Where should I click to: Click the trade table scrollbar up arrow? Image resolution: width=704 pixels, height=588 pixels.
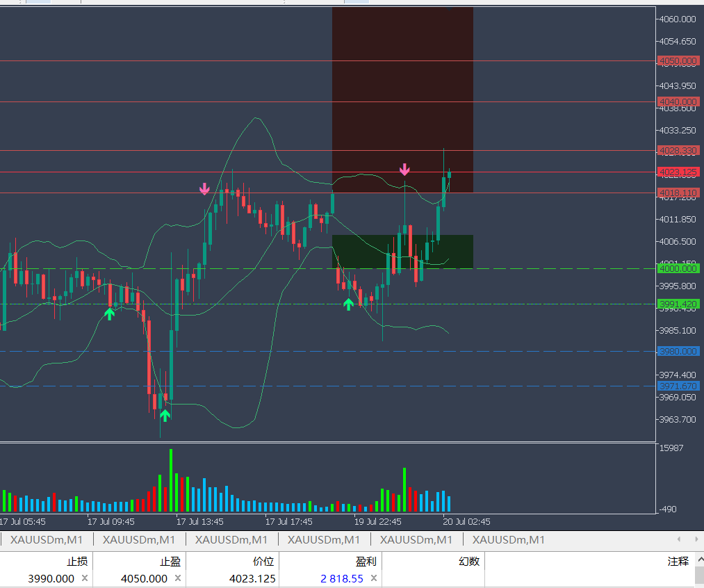click(x=700, y=560)
